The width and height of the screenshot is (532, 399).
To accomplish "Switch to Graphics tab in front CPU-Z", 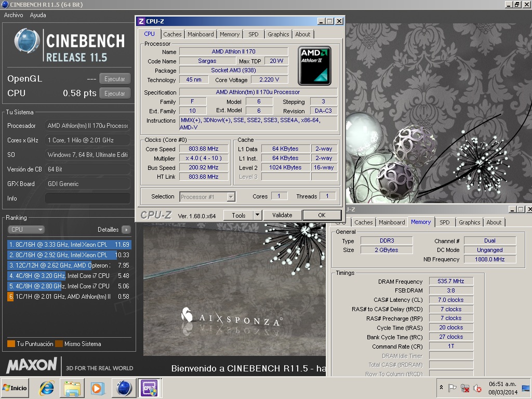I will (x=278, y=34).
